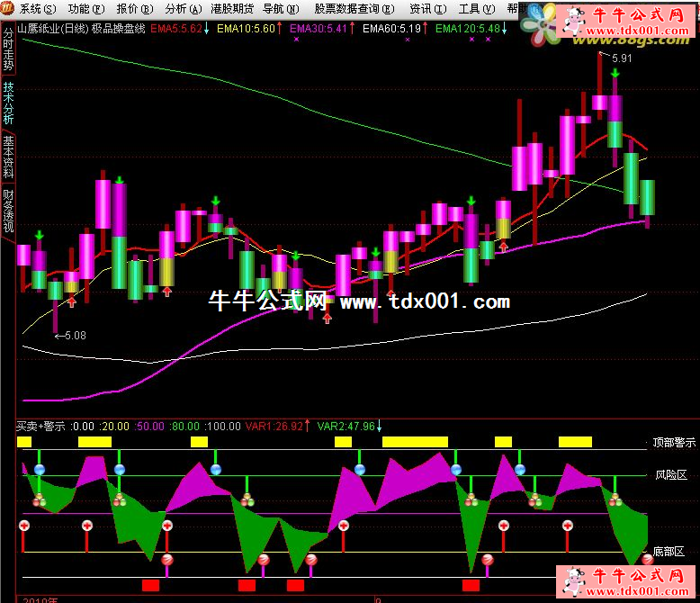Click the red app logo icon top-left

[7, 8]
